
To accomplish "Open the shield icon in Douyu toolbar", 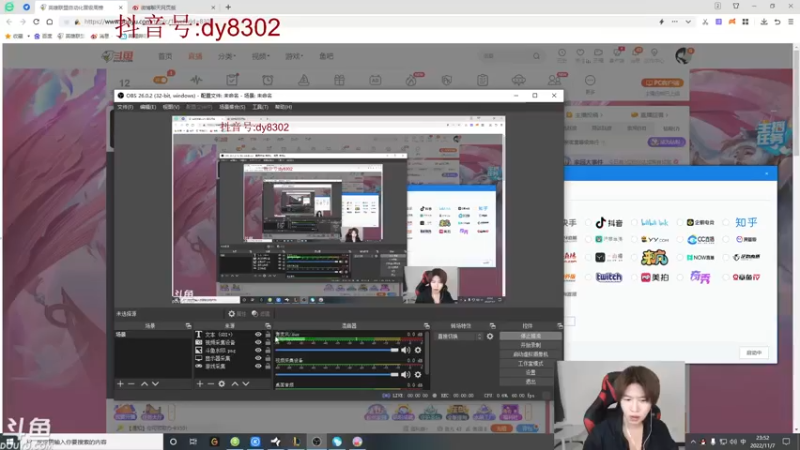I will (446, 80).
